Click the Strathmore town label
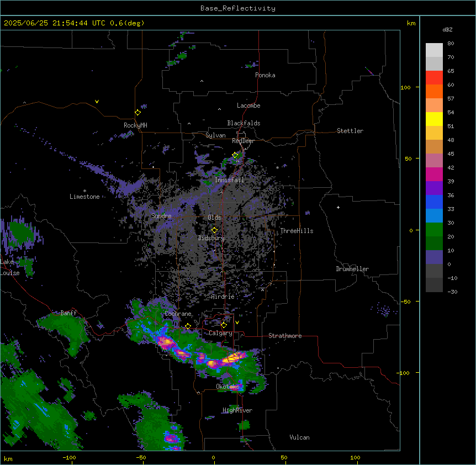 pyautogui.click(x=285, y=336)
